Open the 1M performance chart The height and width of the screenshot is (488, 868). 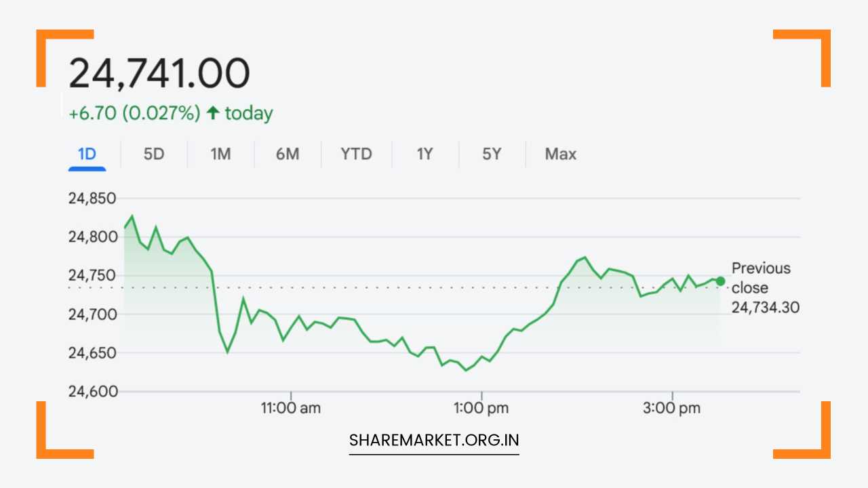(x=220, y=154)
